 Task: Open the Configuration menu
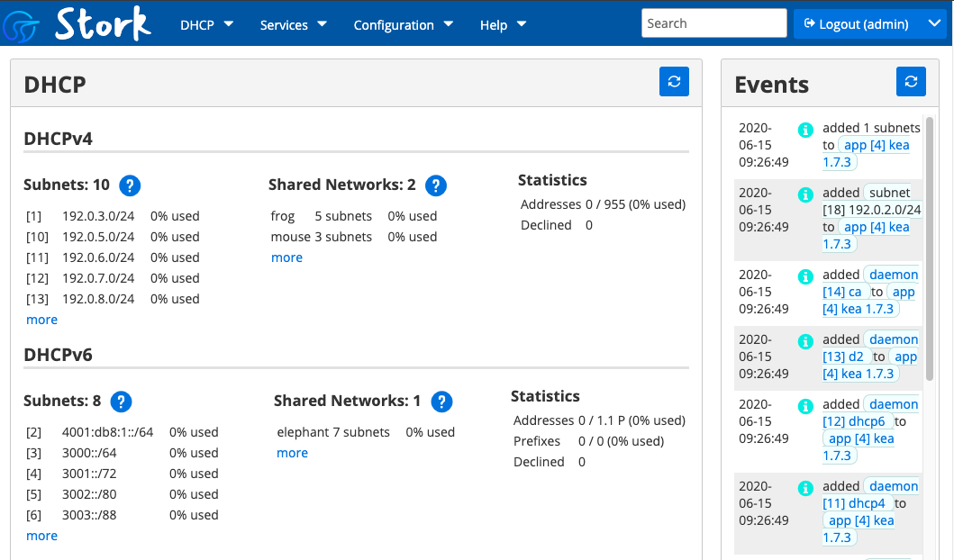pos(404,25)
